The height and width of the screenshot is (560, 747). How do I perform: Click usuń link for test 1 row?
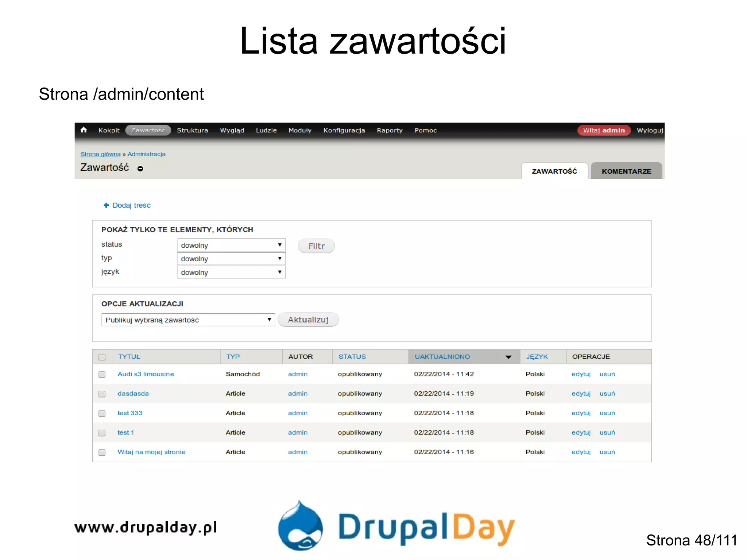[x=607, y=433]
